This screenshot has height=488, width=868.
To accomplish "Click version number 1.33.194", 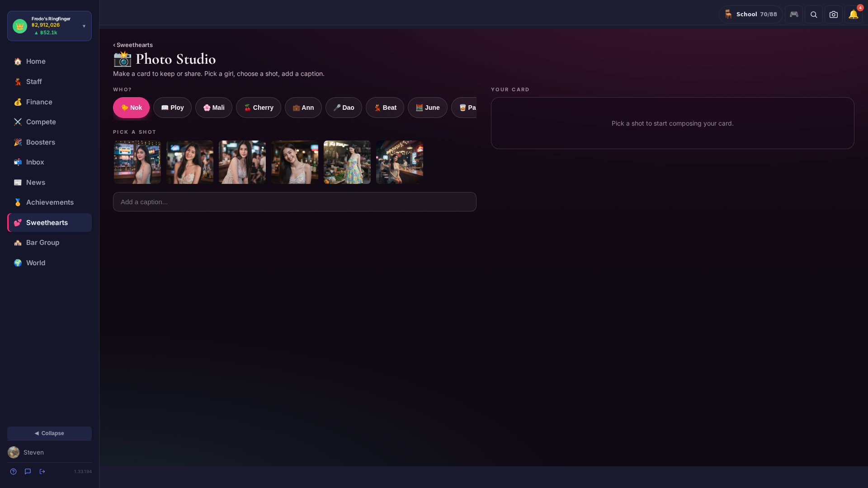I will tap(83, 472).
